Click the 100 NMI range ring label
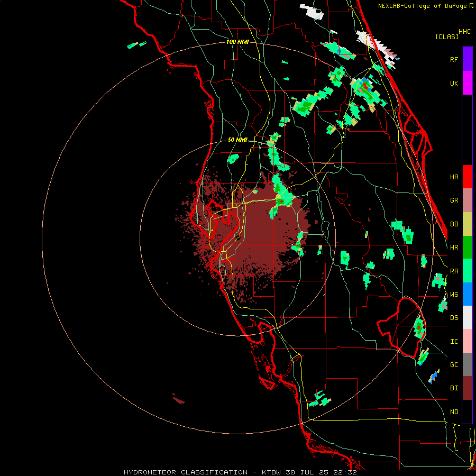 point(237,42)
